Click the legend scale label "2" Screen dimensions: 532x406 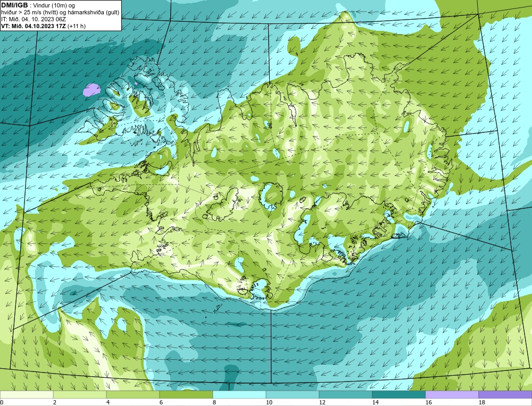point(55,402)
